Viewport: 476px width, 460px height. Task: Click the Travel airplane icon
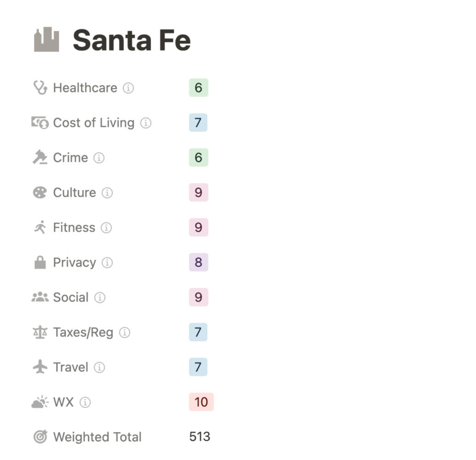[40, 367]
